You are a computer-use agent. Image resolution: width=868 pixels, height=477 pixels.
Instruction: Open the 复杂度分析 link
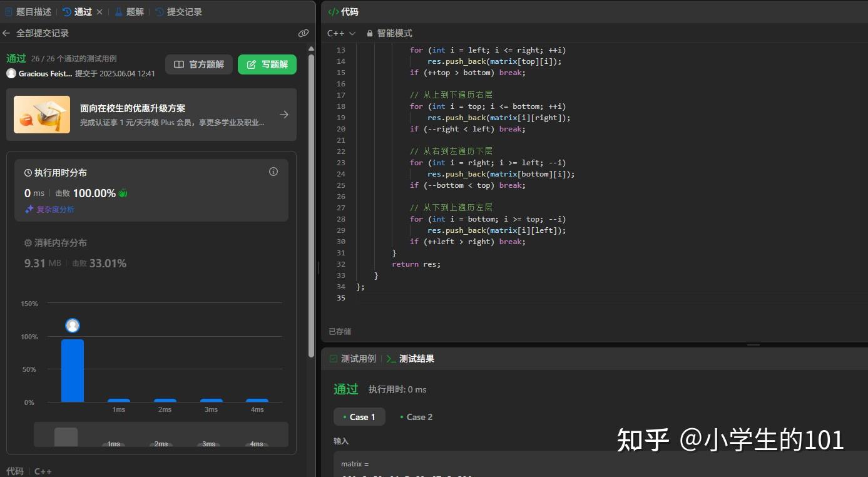click(54, 210)
